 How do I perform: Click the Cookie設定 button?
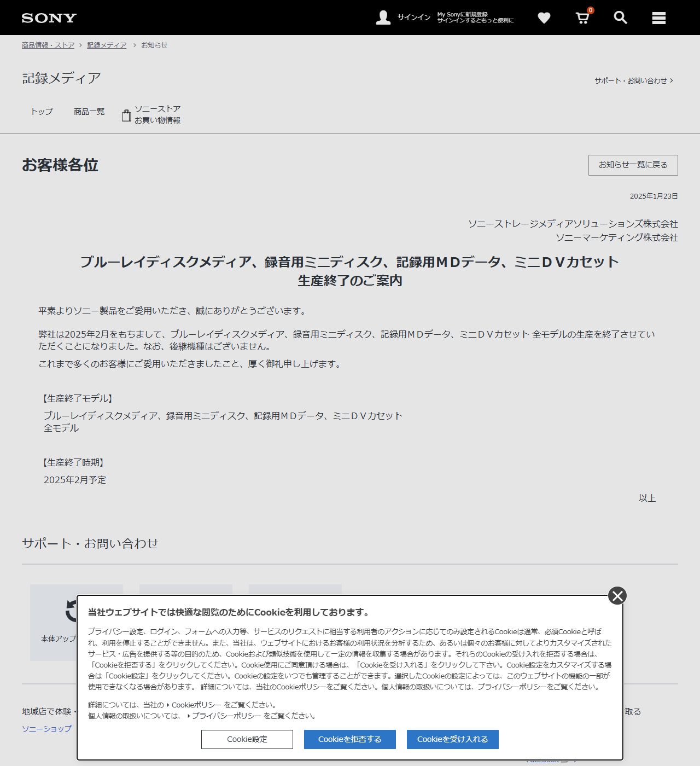tap(247, 739)
